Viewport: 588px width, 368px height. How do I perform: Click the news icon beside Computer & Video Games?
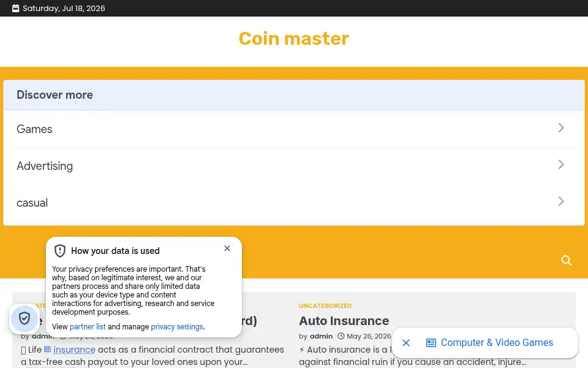tap(431, 342)
